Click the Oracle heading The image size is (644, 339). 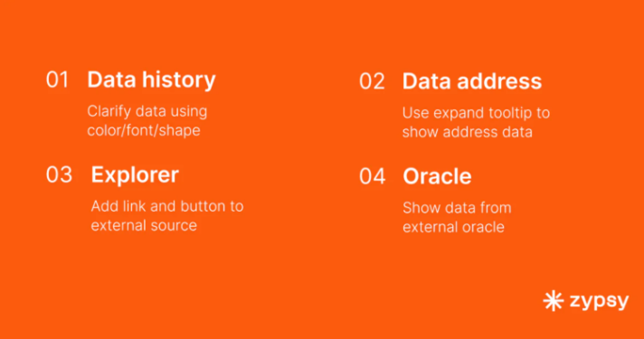(437, 176)
